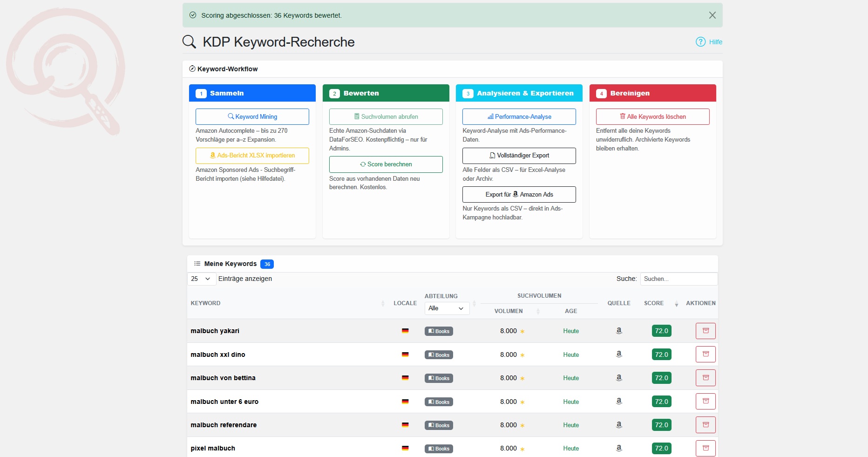Click Amazon source icon for malbuch referendare
The height and width of the screenshot is (457, 868).
(619, 425)
